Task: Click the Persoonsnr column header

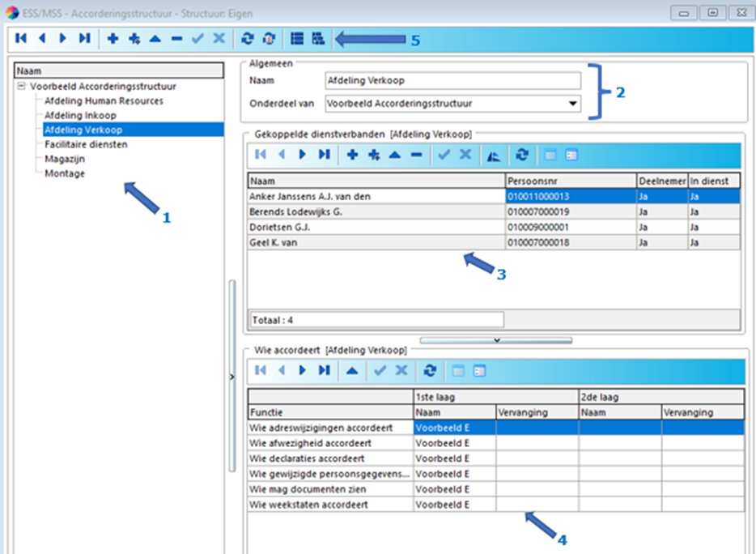Action: tap(570, 181)
